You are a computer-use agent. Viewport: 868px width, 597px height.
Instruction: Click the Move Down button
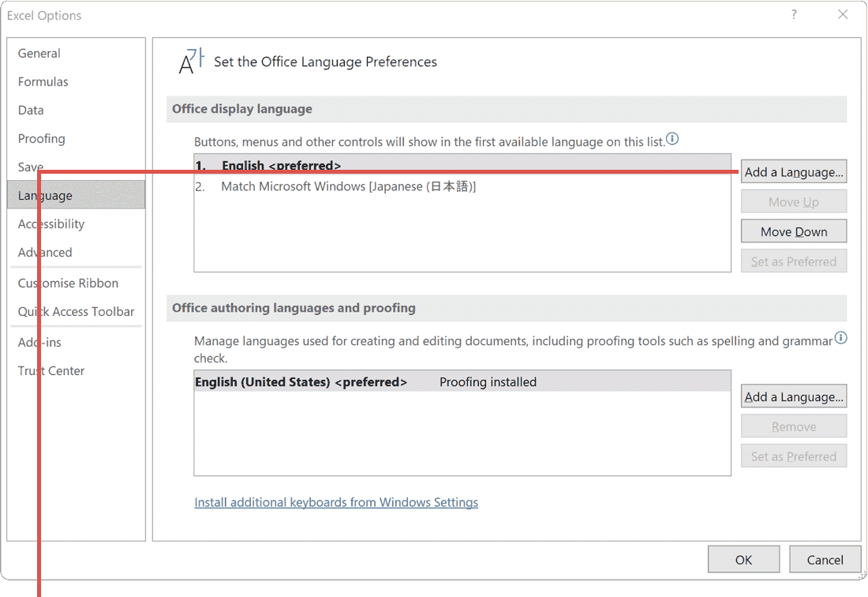794,231
